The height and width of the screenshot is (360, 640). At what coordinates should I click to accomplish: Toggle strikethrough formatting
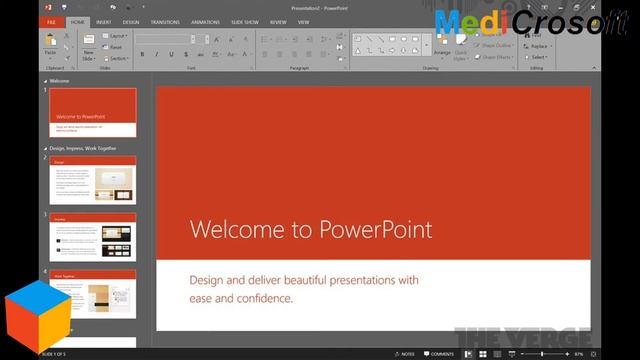(200, 54)
